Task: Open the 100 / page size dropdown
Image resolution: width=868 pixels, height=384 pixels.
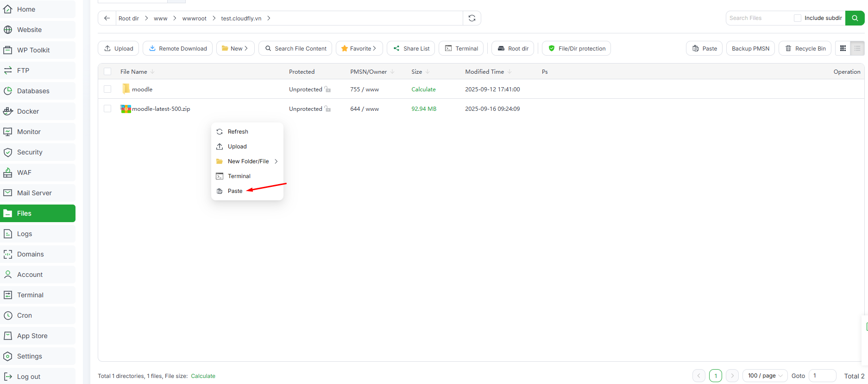Action: 765,376
